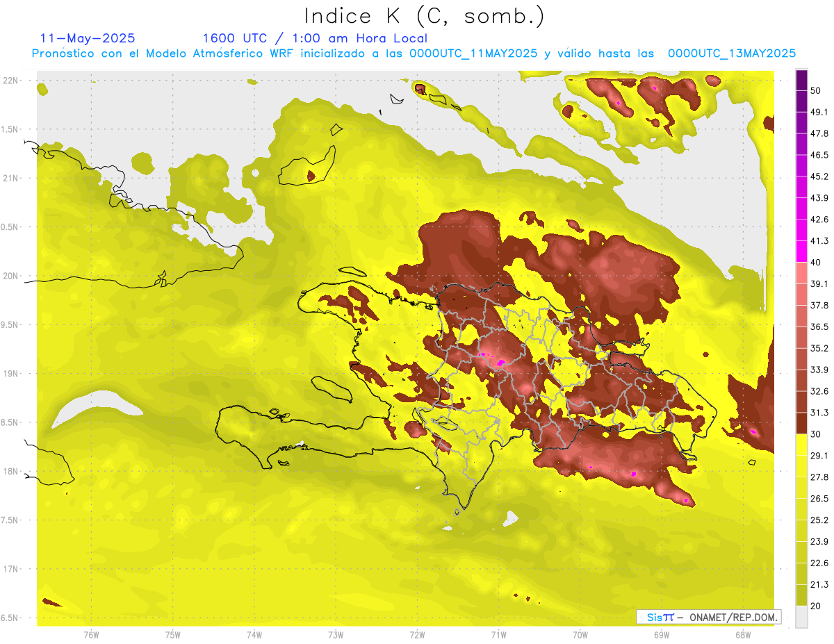Click the legend value '41.3'

[x=819, y=241]
